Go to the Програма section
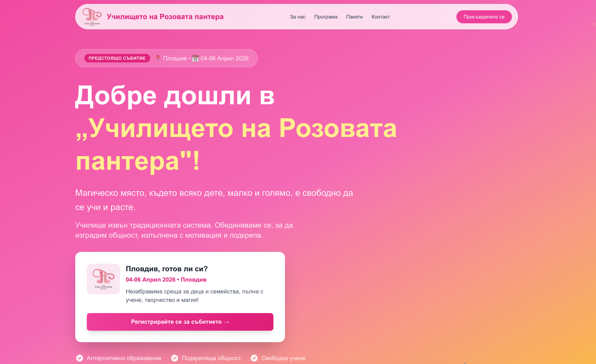Image resolution: width=596 pixels, height=364 pixels. [x=326, y=17]
